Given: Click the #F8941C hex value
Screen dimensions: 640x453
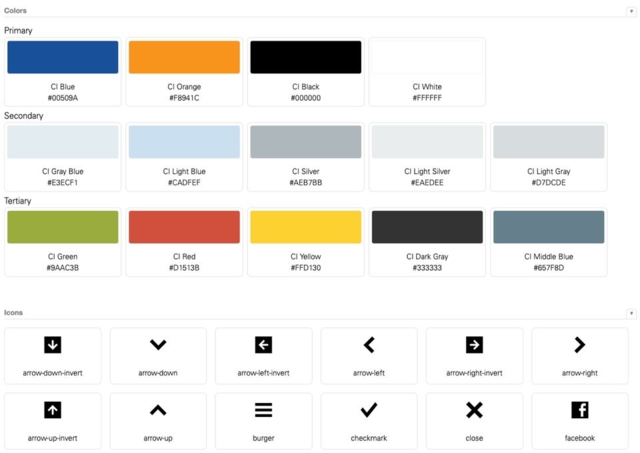Looking at the screenshot, I should pos(184,98).
